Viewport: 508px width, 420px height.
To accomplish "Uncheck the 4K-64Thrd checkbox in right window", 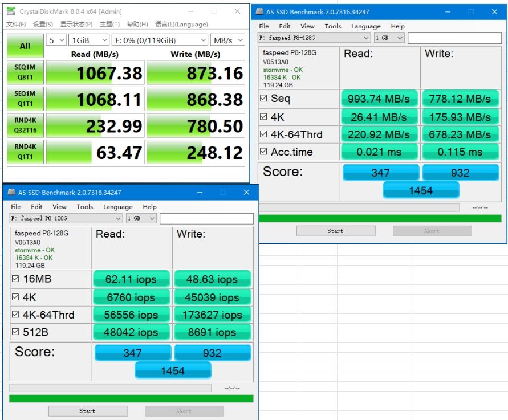I will click(263, 134).
